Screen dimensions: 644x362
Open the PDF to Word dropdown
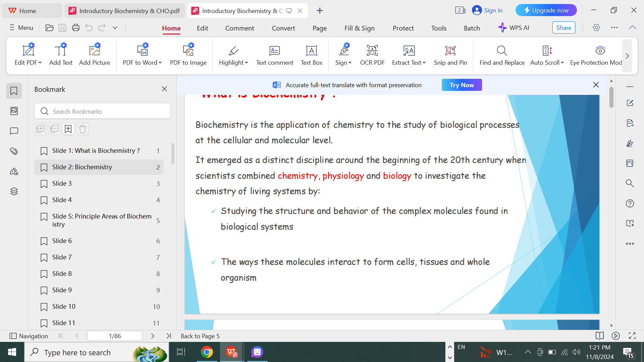click(x=160, y=63)
